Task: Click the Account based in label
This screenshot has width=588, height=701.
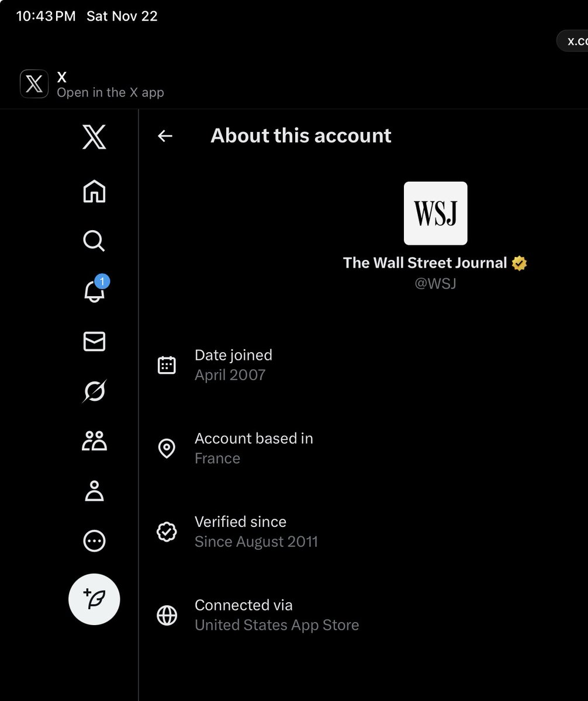Action: tap(254, 439)
